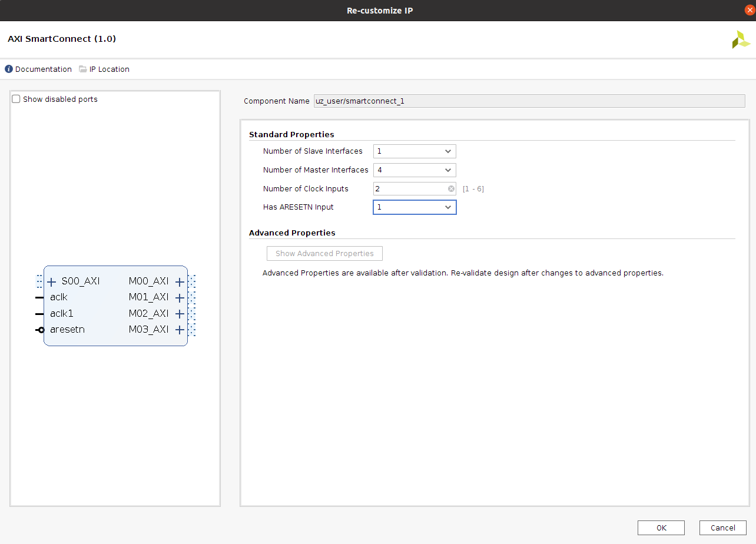Clear the Number of Clock Inputs field
Screen dimensions: 756x544
451,189
